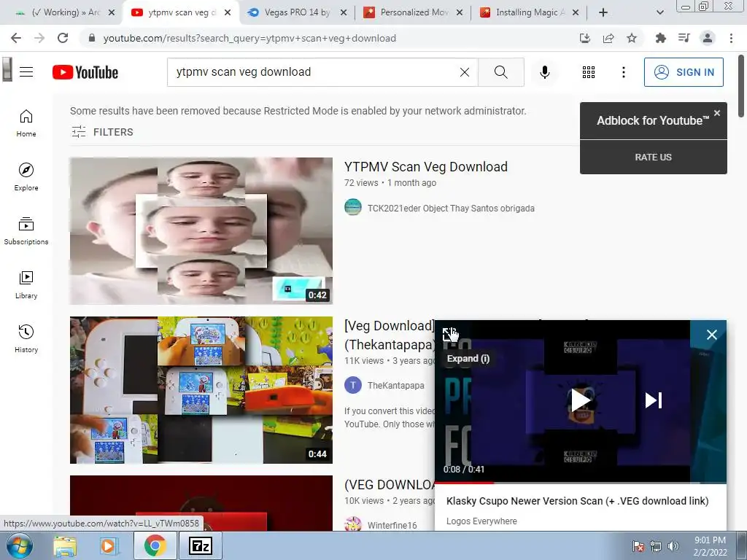
Task: Open the face collage video thumbnail
Action: (201, 231)
